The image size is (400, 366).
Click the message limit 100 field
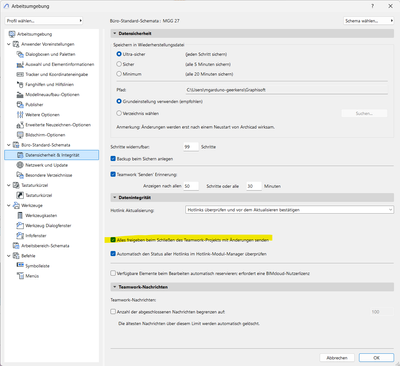click(381, 312)
